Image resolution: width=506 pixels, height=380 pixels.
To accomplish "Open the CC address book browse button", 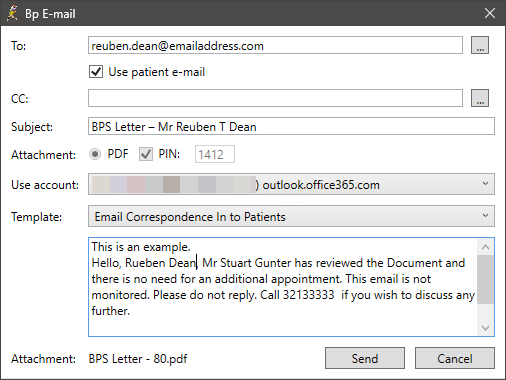I will 480,98.
